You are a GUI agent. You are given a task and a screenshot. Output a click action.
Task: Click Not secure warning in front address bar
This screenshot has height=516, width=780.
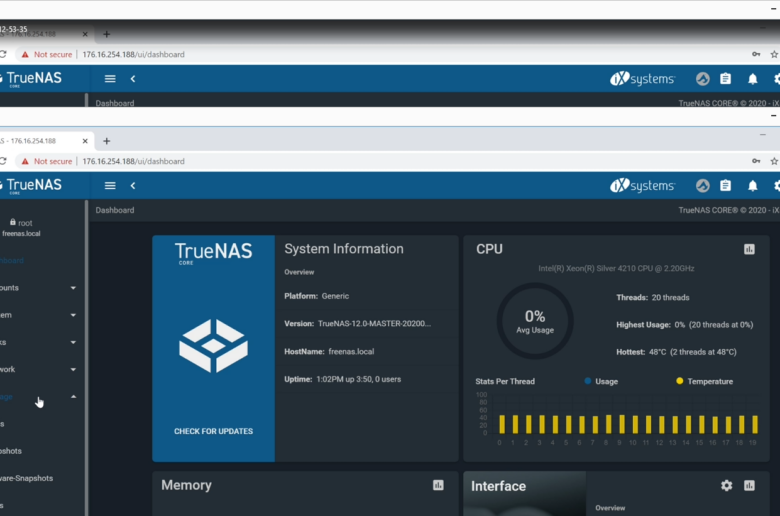(47, 161)
